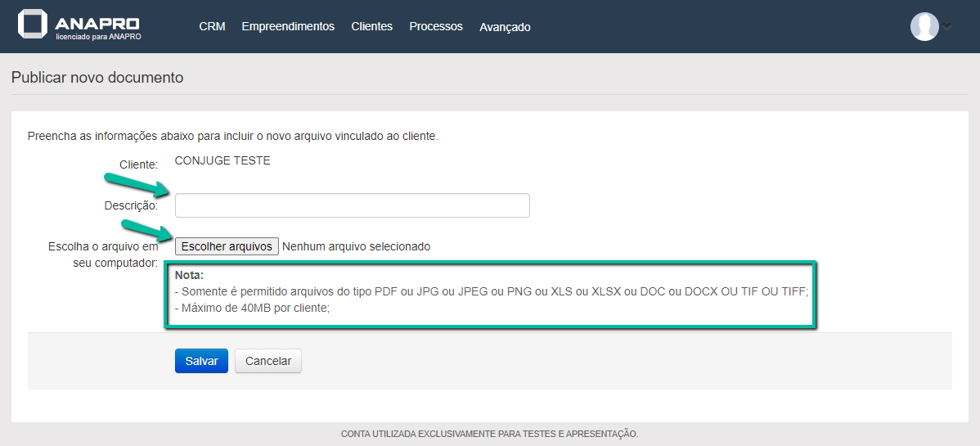Viewport: 980px width, 446px height.
Task: Select the client name CONJUGE TESTE
Action: 223,160
